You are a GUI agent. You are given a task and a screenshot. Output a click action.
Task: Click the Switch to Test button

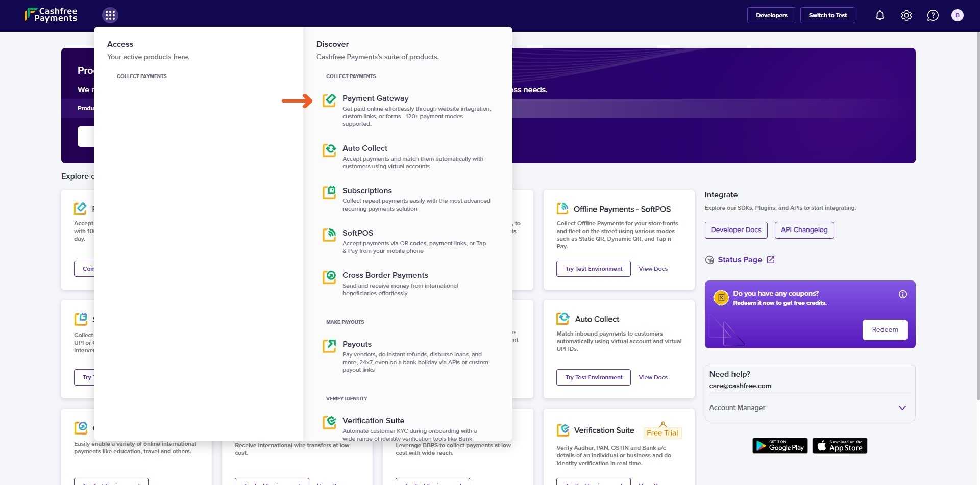click(827, 15)
